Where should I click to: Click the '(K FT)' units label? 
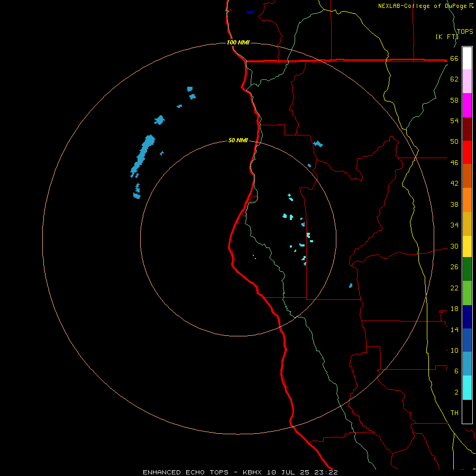point(447,36)
